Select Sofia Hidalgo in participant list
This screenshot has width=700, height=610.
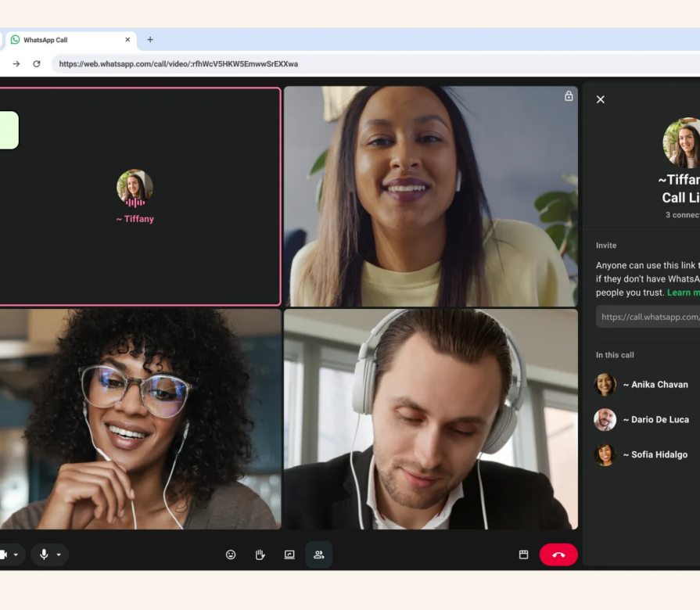click(647, 454)
